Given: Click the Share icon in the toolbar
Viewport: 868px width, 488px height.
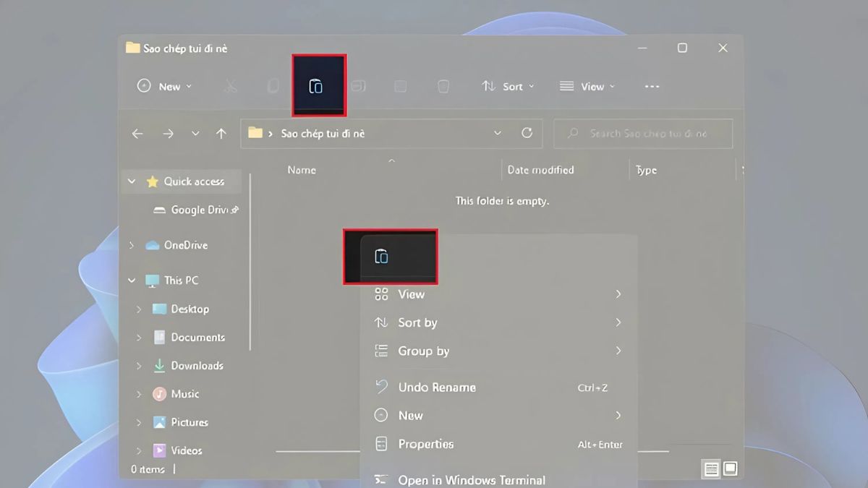Looking at the screenshot, I should [400, 87].
